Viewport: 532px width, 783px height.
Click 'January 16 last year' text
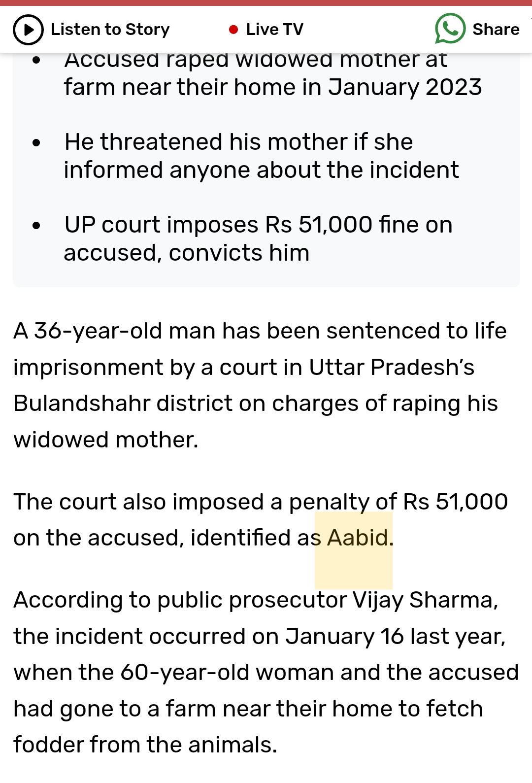[x=395, y=636]
